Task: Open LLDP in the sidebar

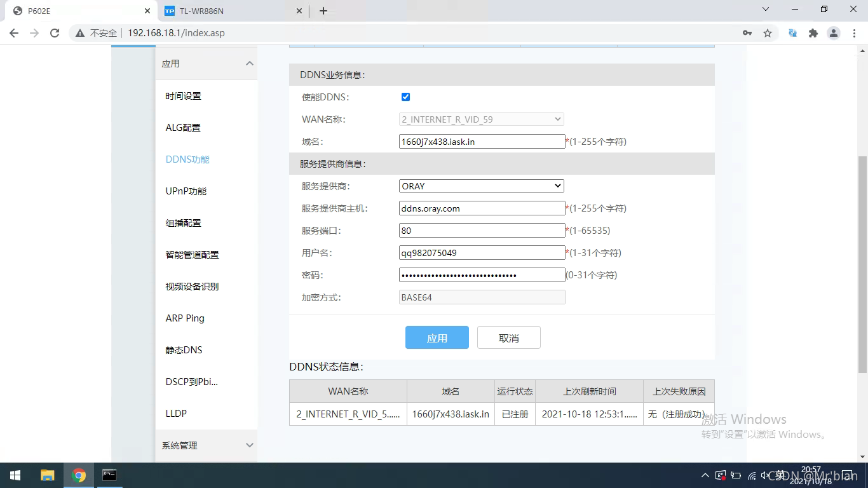Action: point(176,414)
